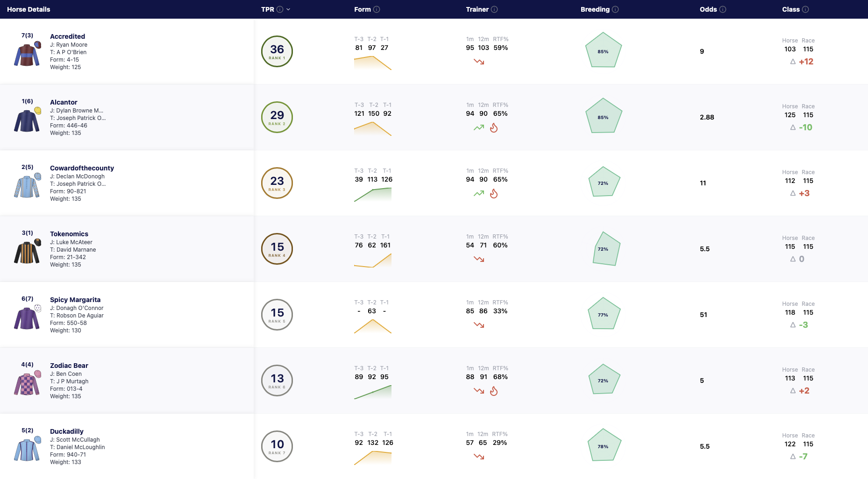This screenshot has height=479, width=868.
Task: Click Zodiac Bear's trainer flame icon
Action: tap(494, 391)
